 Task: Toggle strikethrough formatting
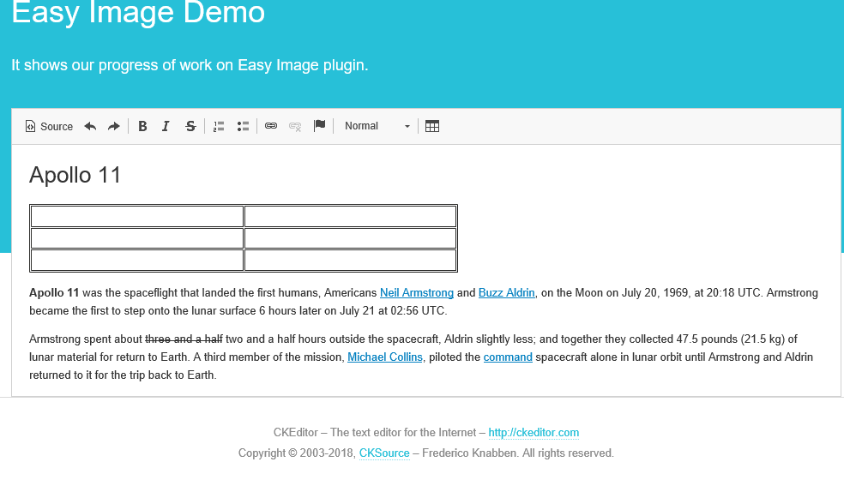tap(190, 126)
